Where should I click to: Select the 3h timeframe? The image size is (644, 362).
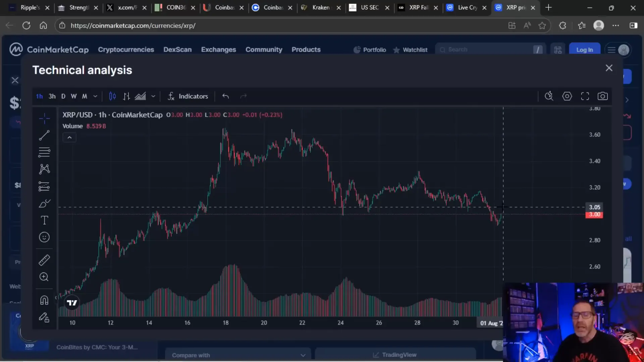tap(52, 97)
